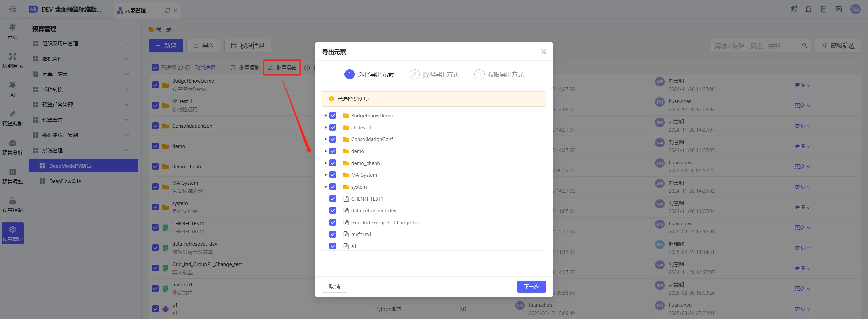Image resolution: width=868 pixels, height=319 pixels.
Task: Click the notification bell icon
Action: point(808,10)
